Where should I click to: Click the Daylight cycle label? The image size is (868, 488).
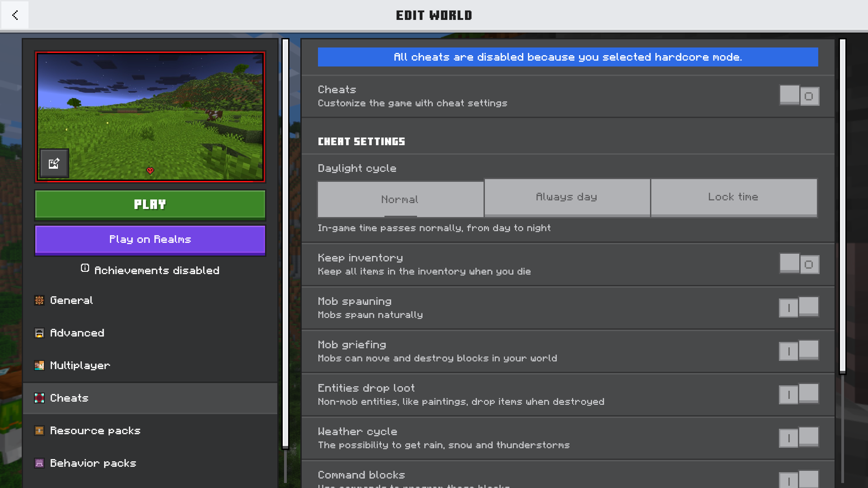tap(357, 168)
